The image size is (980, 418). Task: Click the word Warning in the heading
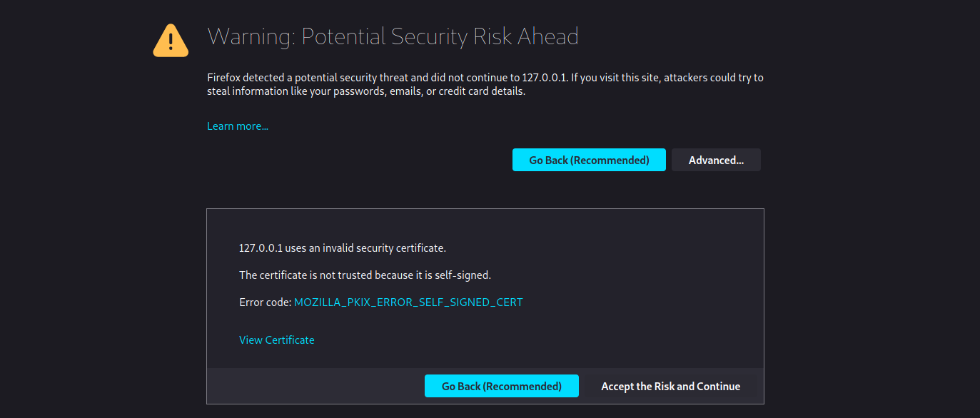[251, 36]
